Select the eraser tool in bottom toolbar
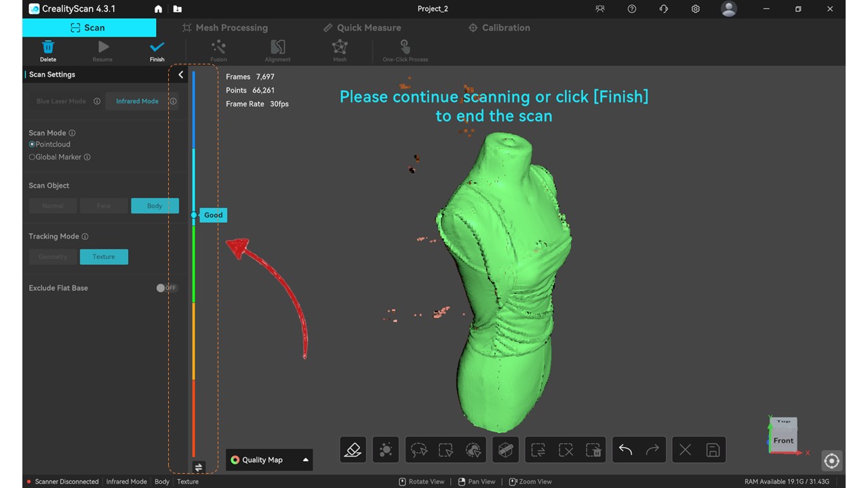Image resolution: width=868 pixels, height=488 pixels. coord(353,449)
